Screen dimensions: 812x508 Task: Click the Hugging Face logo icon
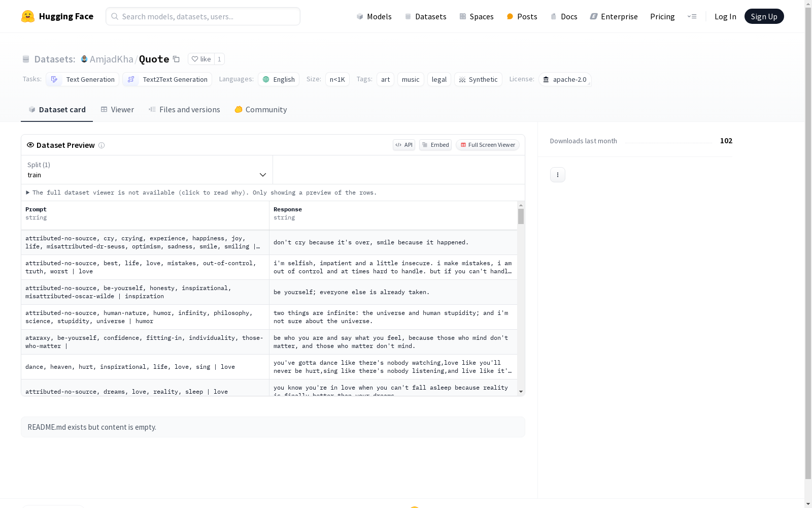[x=28, y=16]
